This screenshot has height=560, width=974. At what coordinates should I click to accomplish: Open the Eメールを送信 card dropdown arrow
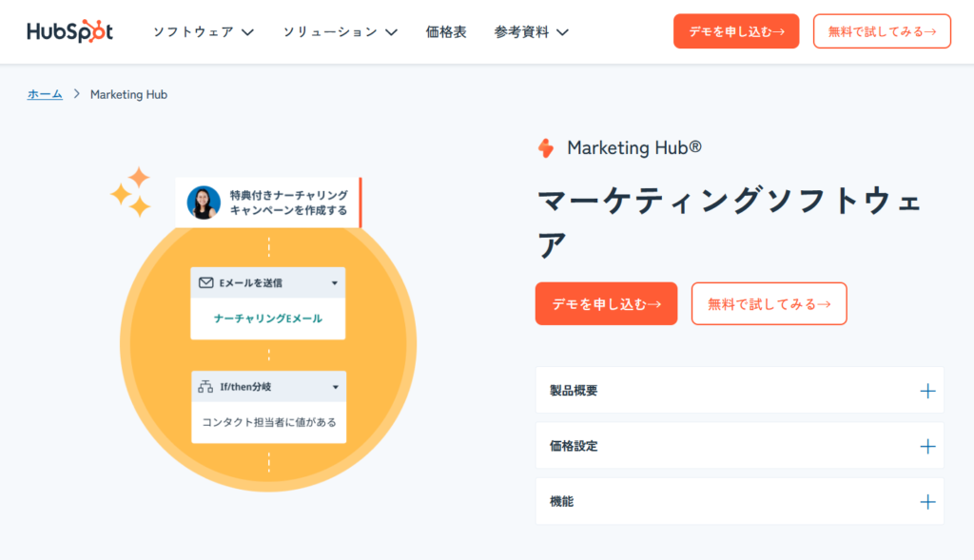335,283
